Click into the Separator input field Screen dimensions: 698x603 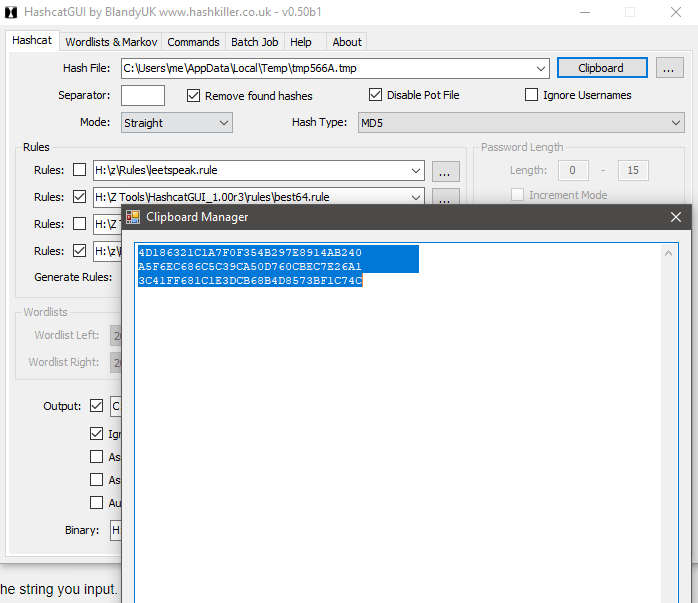pos(143,96)
